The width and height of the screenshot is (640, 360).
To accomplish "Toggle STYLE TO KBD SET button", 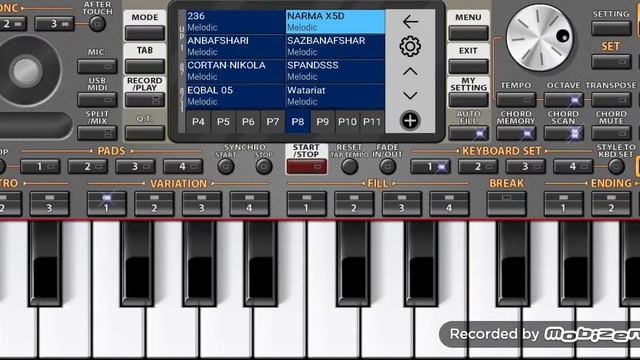I will (616, 167).
